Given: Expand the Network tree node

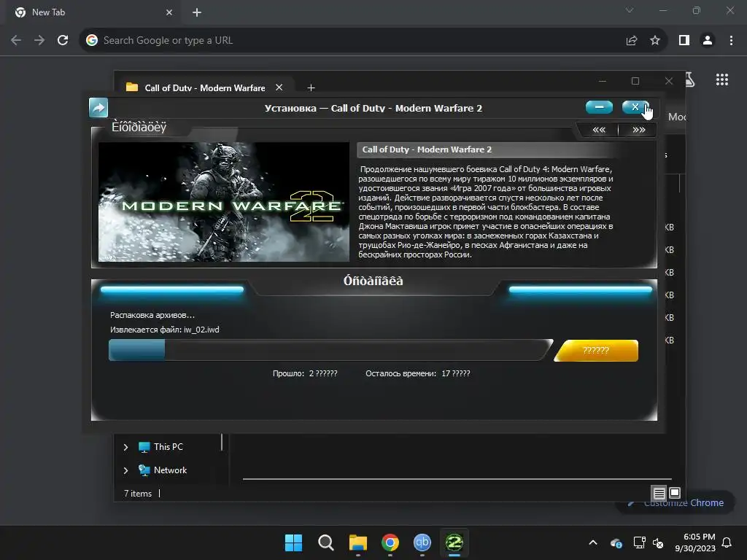Looking at the screenshot, I should [125, 470].
